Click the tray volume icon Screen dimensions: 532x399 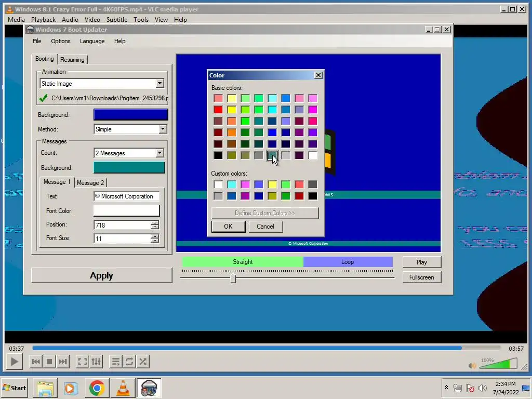pyautogui.click(x=482, y=388)
